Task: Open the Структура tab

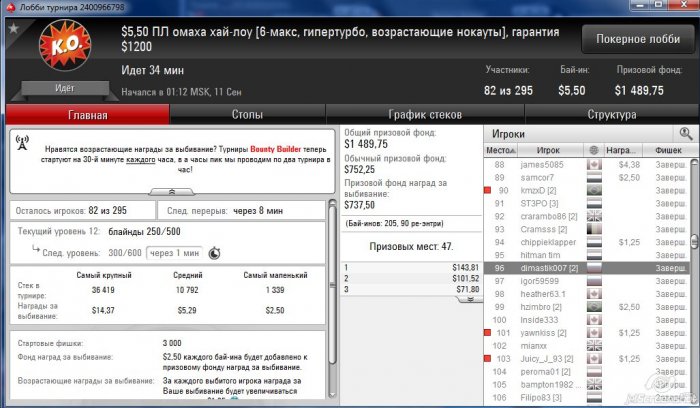Action: [612, 115]
